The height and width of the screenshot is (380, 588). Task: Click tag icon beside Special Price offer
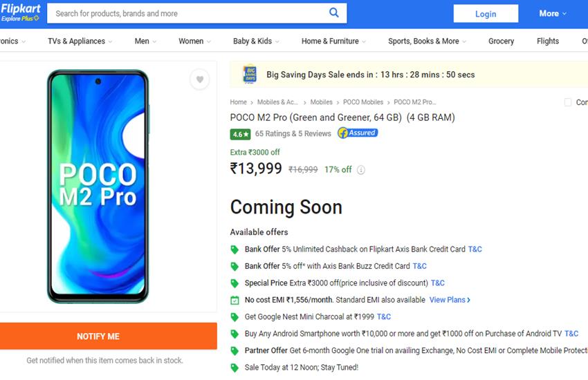235,283
